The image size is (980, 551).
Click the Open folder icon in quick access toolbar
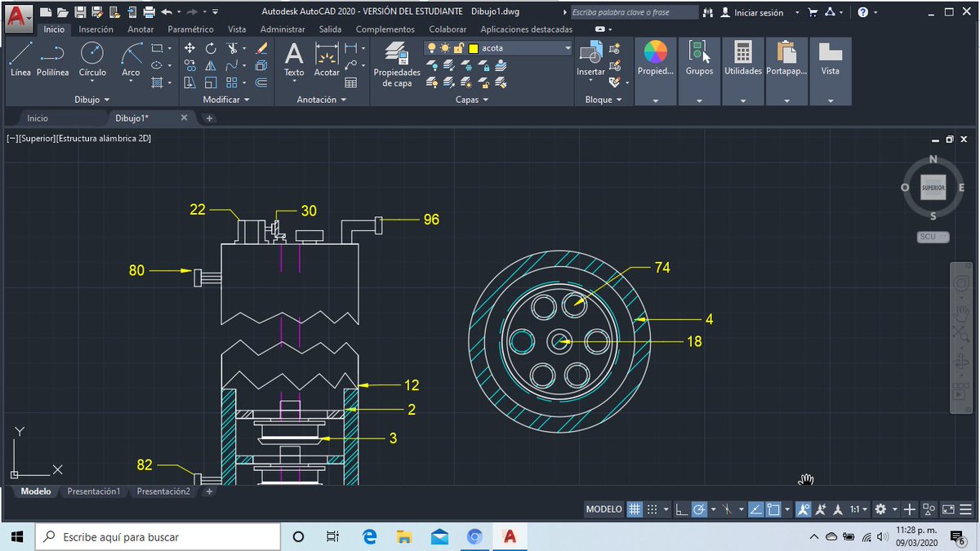click(x=62, y=12)
